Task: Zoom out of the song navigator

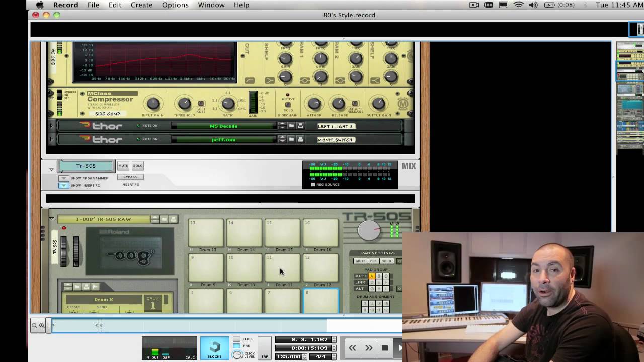Action: click(x=34, y=325)
